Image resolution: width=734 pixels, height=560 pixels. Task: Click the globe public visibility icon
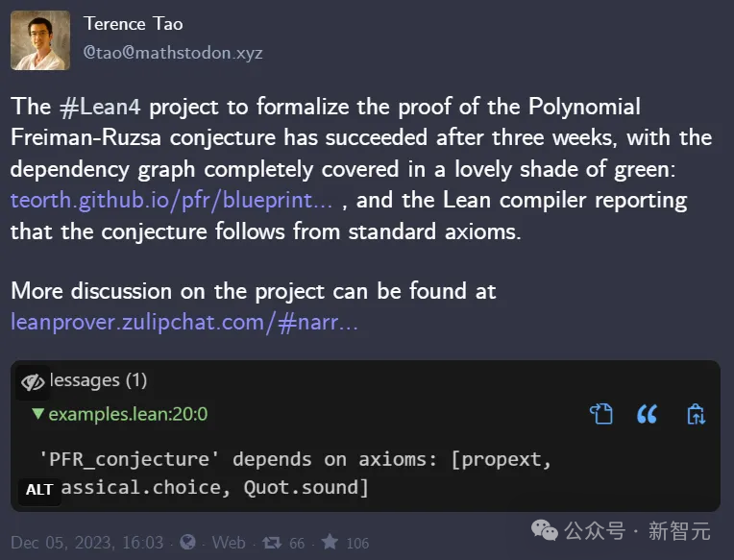coord(188,543)
